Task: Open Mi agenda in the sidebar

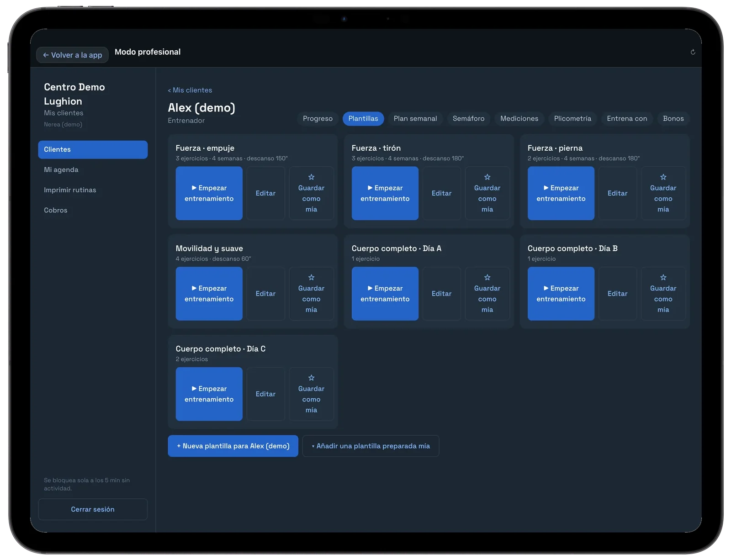Action: 93,170
